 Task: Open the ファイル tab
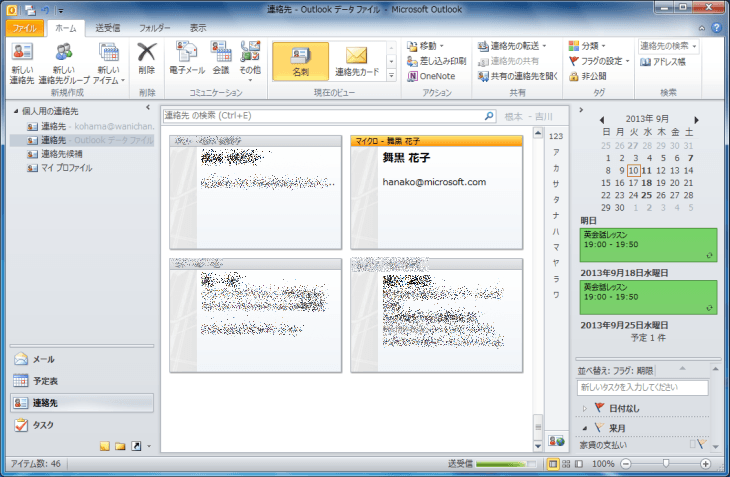[25, 28]
